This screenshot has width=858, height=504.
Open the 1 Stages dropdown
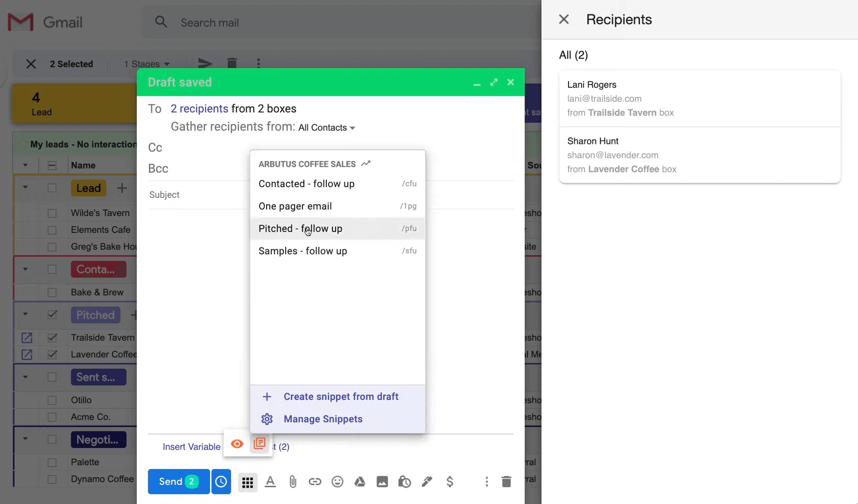pos(147,64)
